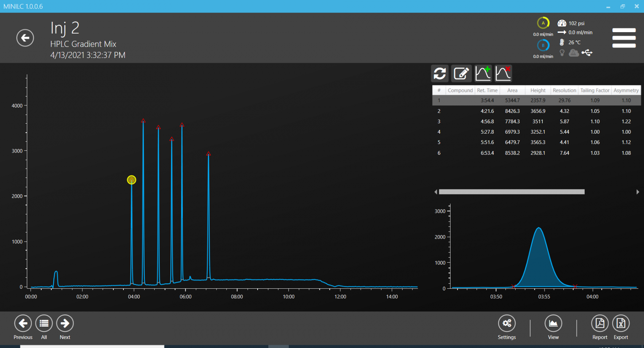
Task: Show All injections list
Action: pos(44,323)
